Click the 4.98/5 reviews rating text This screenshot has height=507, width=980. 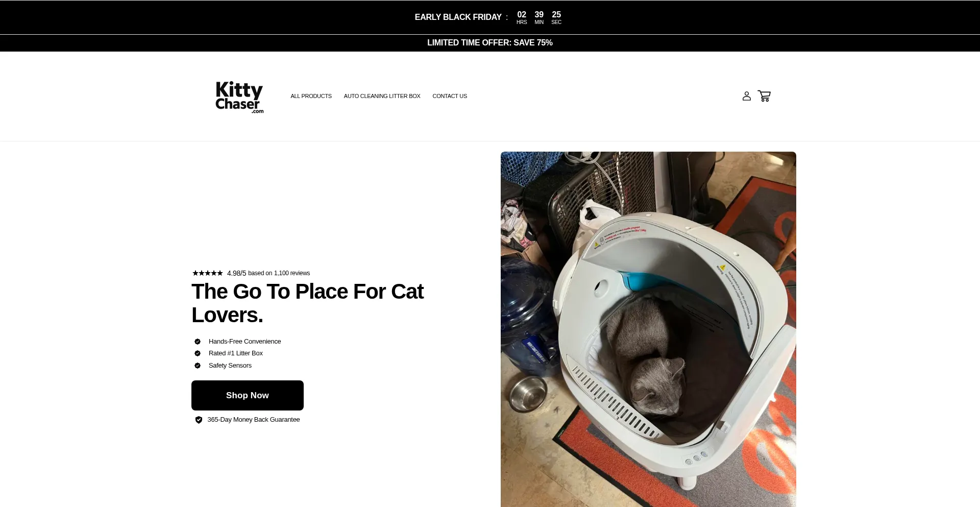tap(268, 273)
